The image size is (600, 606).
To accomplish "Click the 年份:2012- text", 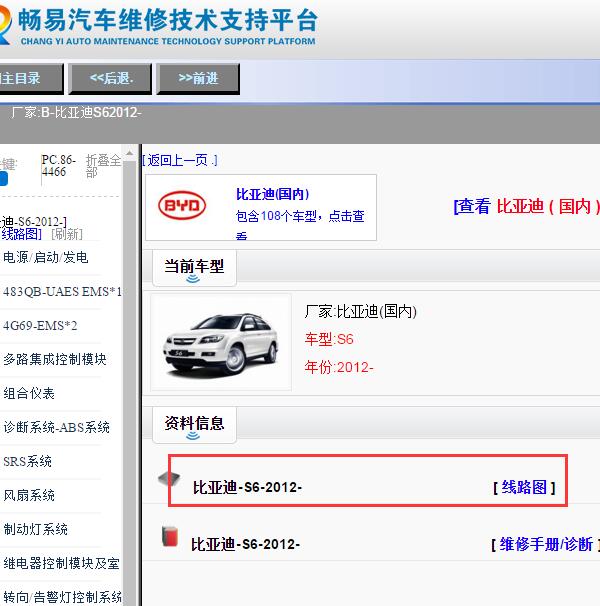I will [x=339, y=367].
